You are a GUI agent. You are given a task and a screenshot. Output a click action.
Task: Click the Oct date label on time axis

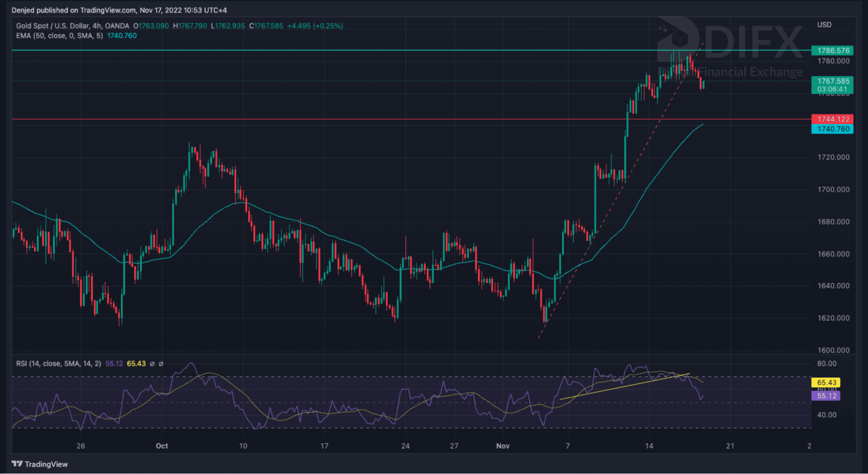pos(162,446)
